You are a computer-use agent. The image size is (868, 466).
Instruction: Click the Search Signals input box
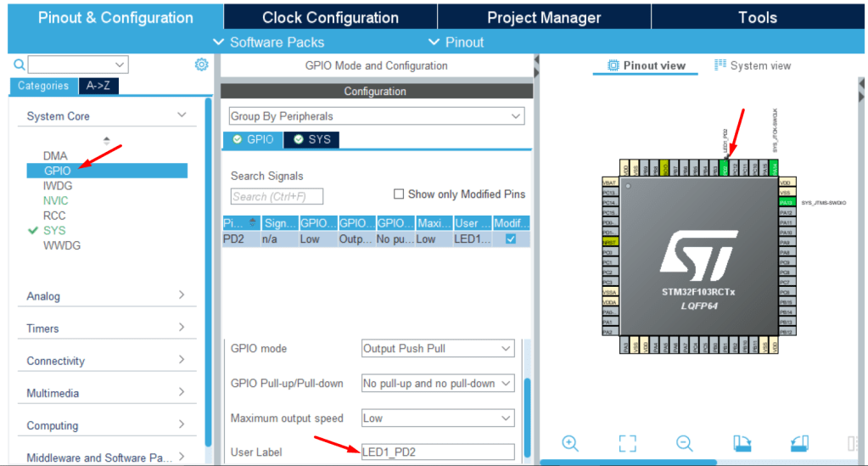coord(277,197)
